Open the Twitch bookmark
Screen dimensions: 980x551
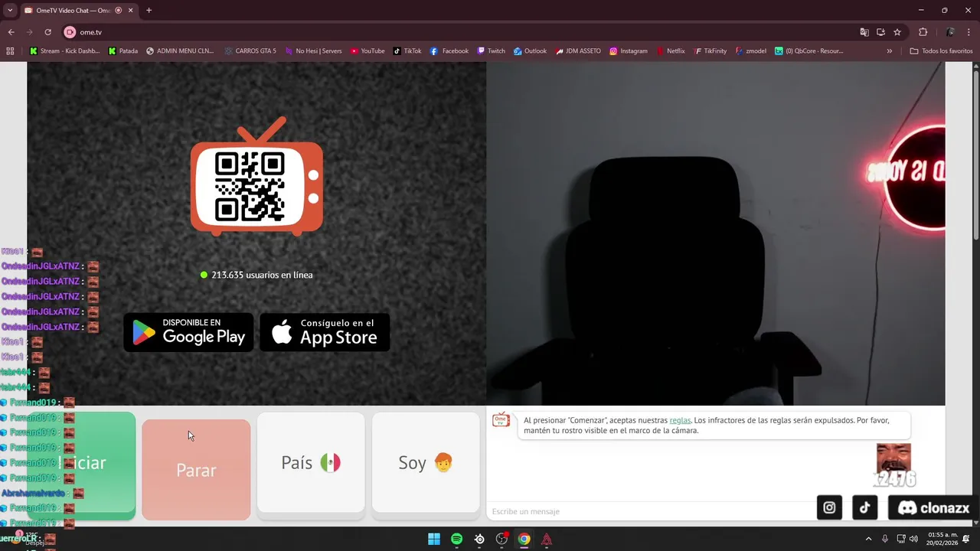[491, 51]
